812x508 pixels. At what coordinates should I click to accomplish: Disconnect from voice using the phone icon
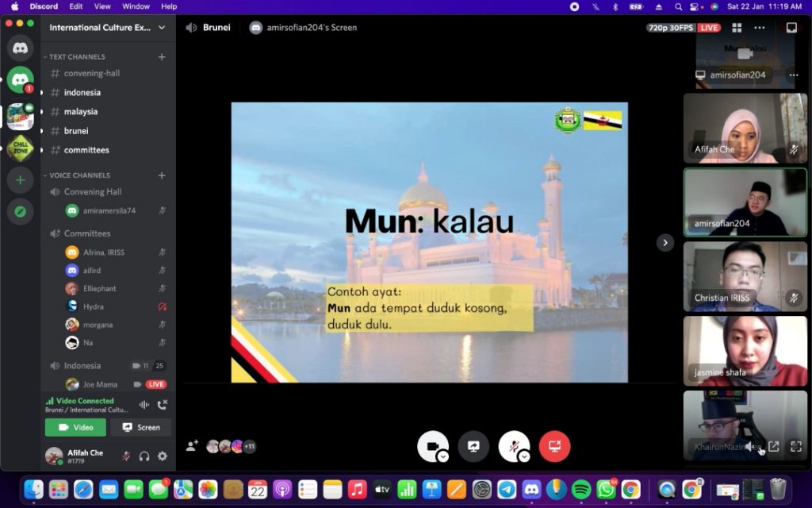coord(163,405)
